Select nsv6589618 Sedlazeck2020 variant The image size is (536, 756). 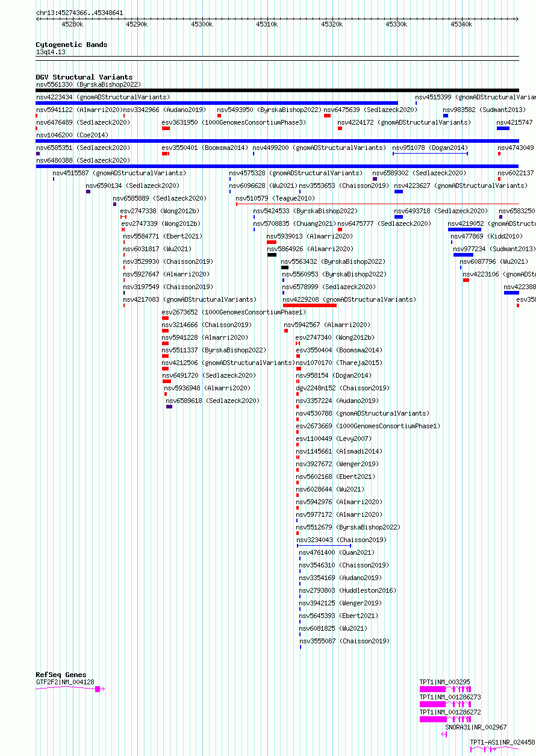click(x=213, y=401)
